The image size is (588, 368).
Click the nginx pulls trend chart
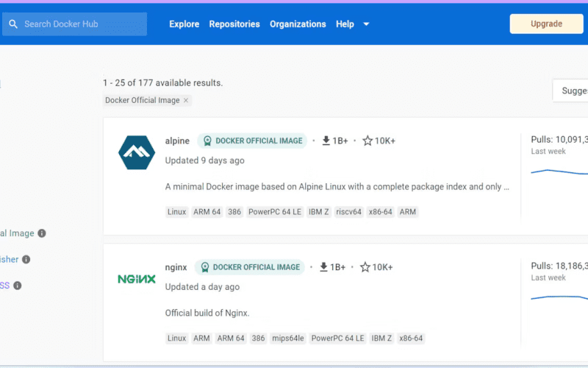pos(559,298)
